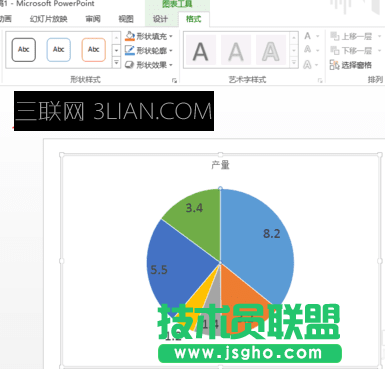
Task: Click the text fill A icon
Action: click(x=307, y=36)
